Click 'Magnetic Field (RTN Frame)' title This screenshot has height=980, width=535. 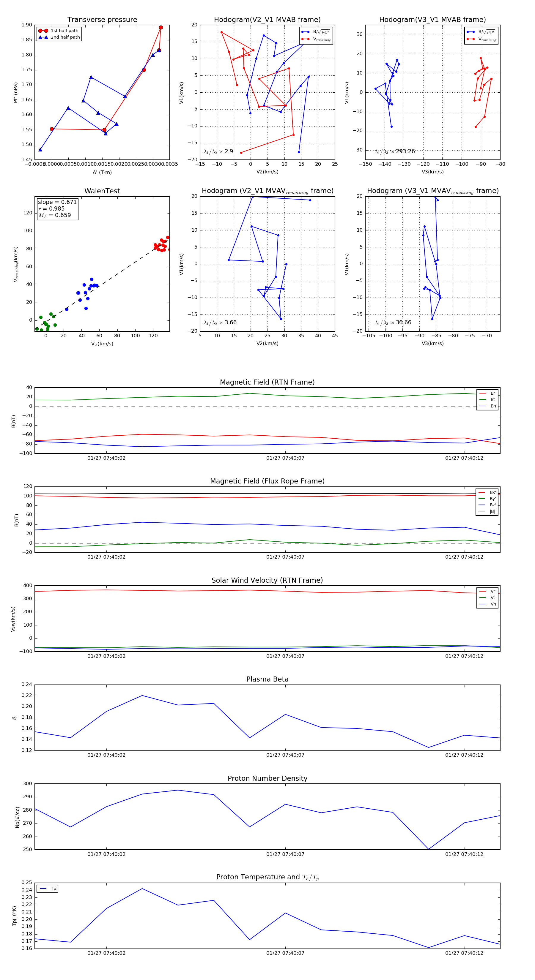click(267, 382)
